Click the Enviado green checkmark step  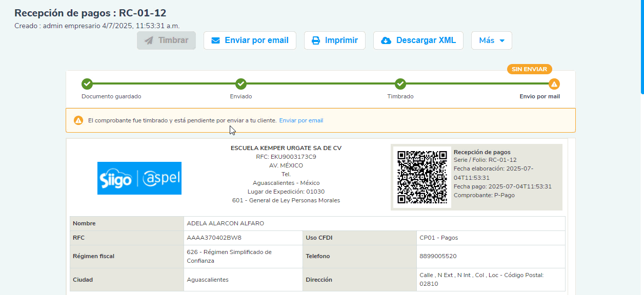coord(241,84)
